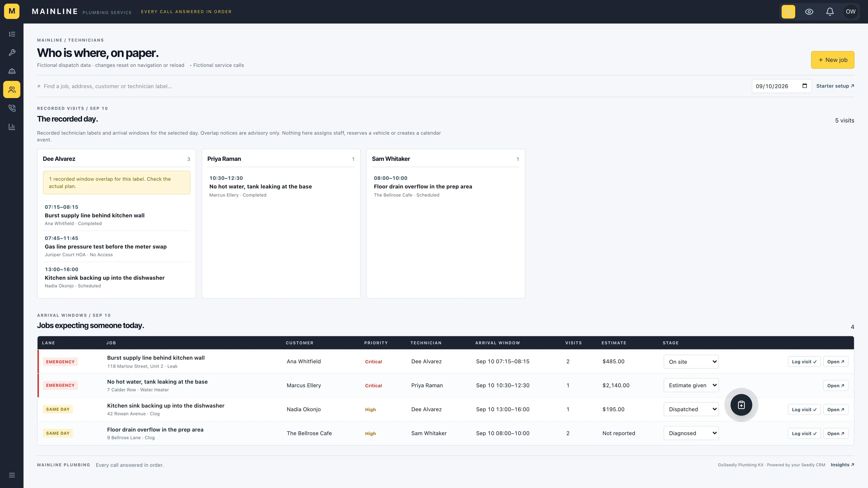Follow the Insights footer link

tap(842, 465)
